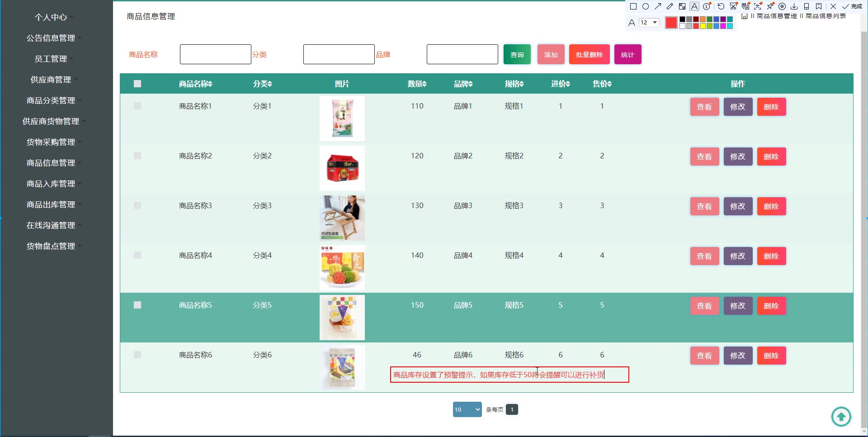Click 完成 to finish the screenshot
Viewport: 868px width, 437px height.
852,6
